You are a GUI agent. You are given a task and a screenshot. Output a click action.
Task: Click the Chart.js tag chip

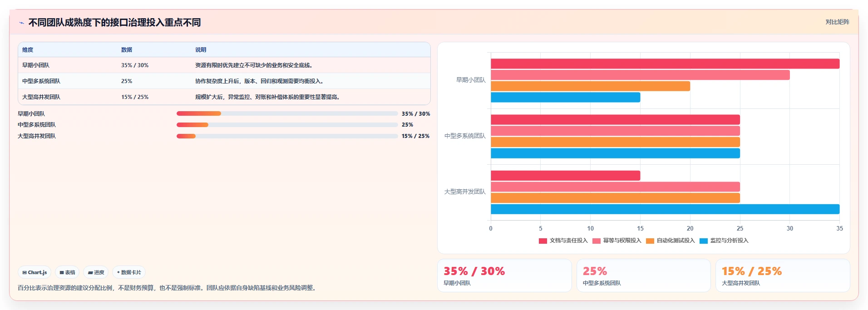(x=35, y=272)
